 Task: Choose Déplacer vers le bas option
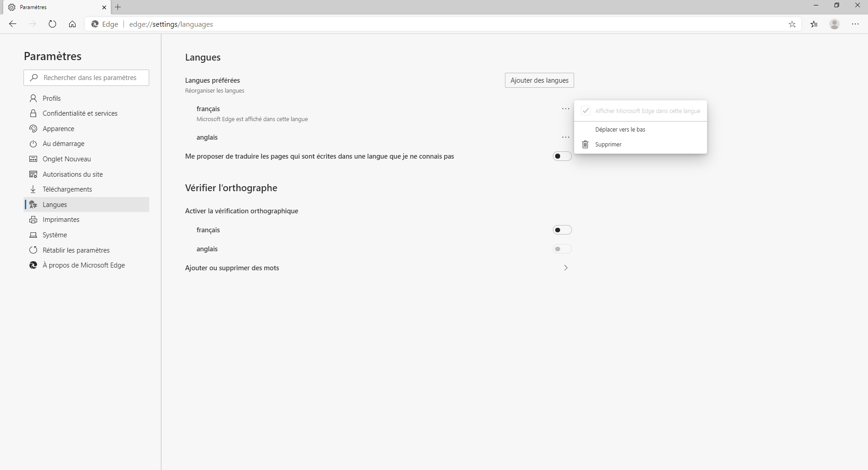(x=620, y=129)
